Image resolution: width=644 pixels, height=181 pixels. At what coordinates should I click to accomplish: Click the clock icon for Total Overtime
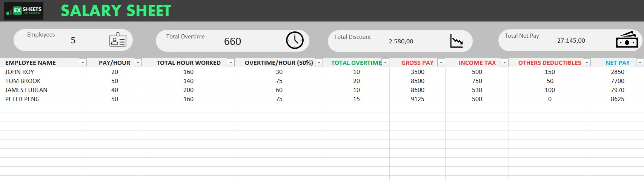295,40
